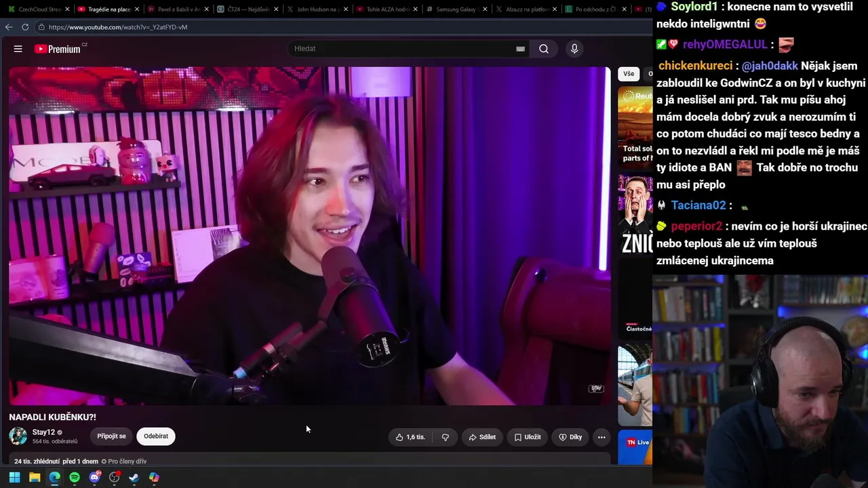The height and width of the screenshot is (488, 868).
Task: Open Spotify from taskbar
Action: pos(75,477)
